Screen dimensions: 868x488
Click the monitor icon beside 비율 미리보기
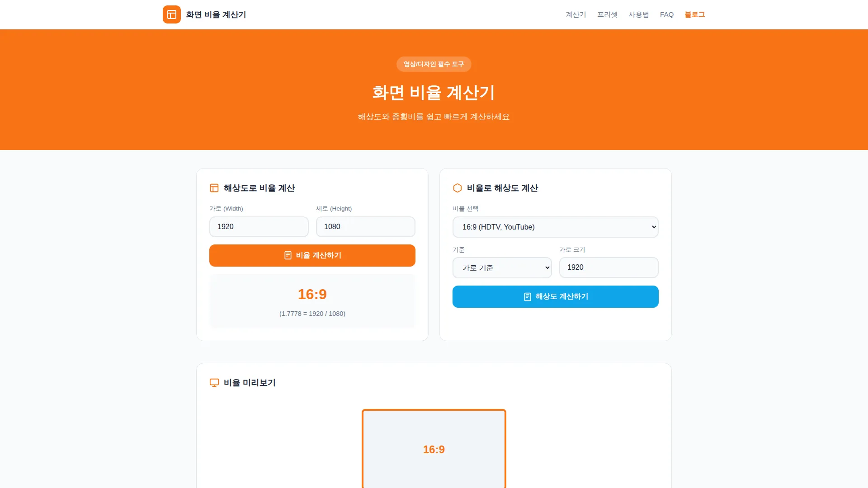[x=214, y=382]
